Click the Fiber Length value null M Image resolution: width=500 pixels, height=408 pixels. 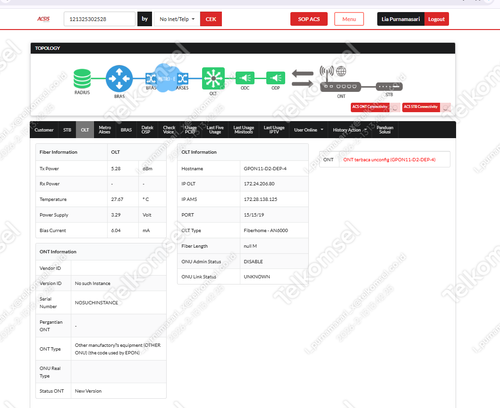(250, 246)
